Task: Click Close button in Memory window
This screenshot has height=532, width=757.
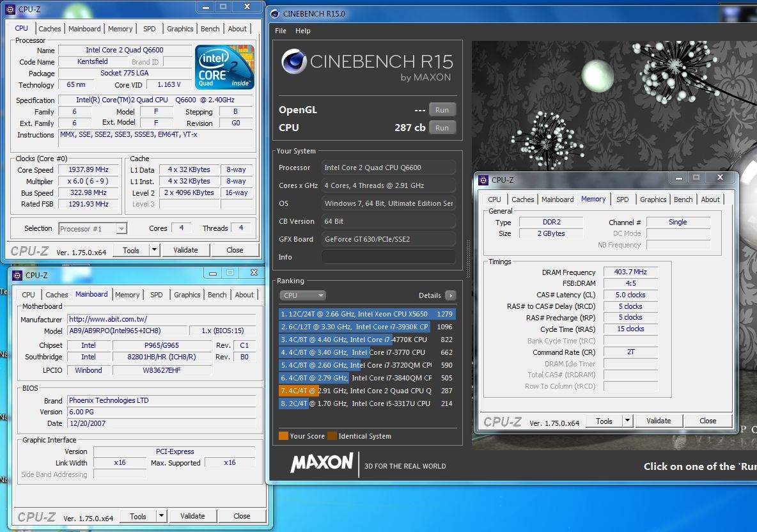Action: tap(708, 421)
